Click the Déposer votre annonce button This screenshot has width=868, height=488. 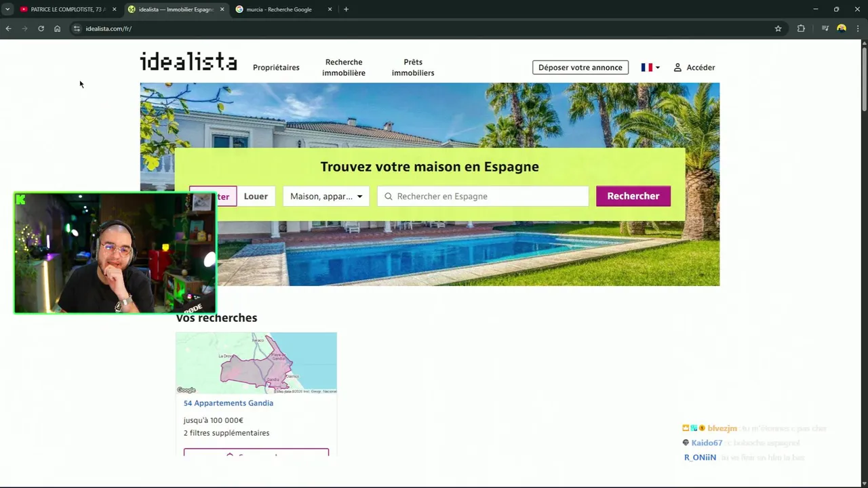coord(580,68)
